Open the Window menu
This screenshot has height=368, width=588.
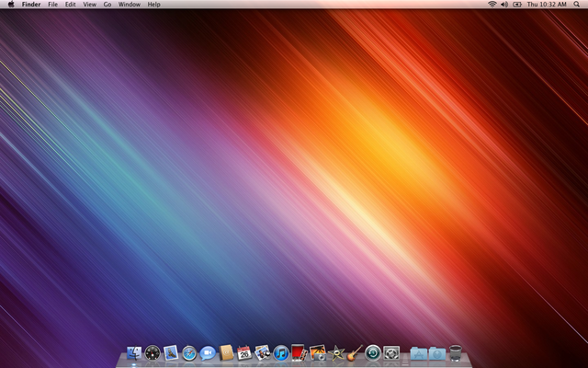coord(130,5)
